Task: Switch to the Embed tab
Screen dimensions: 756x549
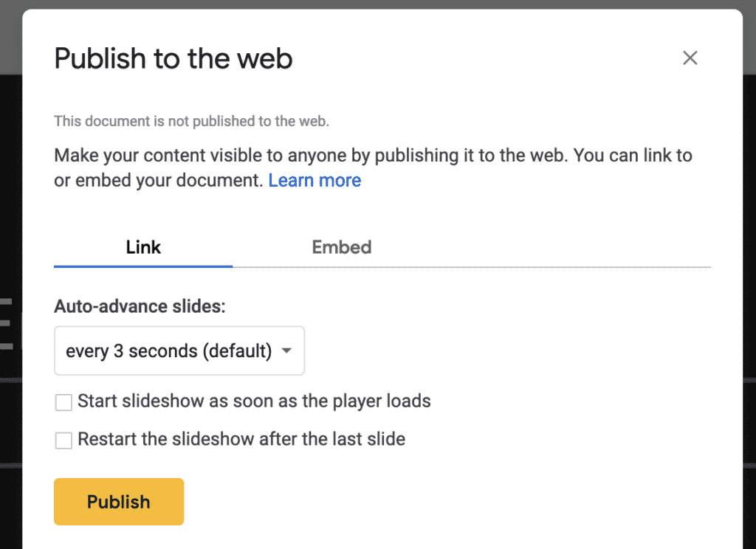Action: click(341, 247)
